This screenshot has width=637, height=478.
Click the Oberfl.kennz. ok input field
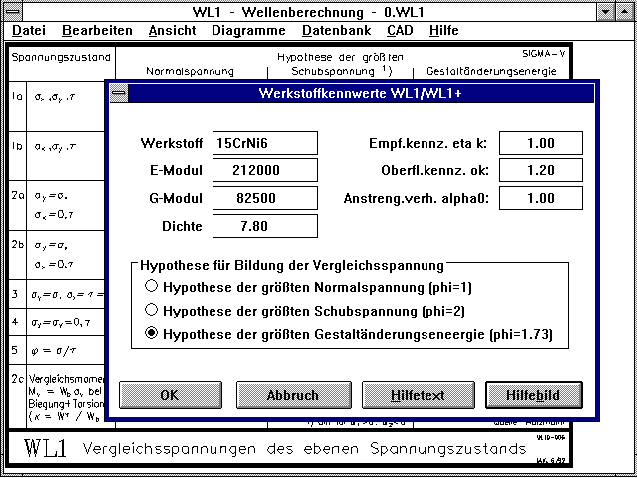pyautogui.click(x=539, y=171)
